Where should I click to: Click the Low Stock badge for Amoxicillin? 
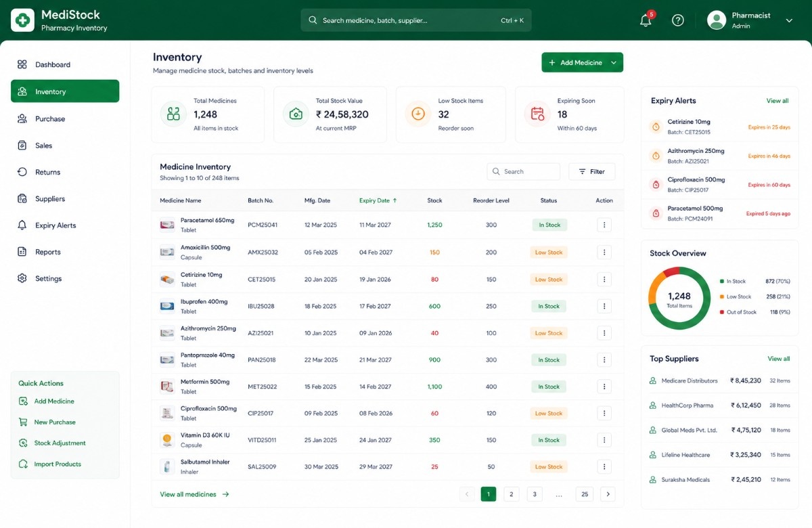click(549, 252)
